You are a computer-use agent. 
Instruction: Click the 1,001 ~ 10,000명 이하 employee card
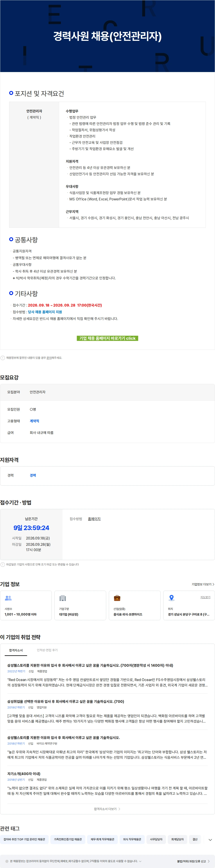26,605
